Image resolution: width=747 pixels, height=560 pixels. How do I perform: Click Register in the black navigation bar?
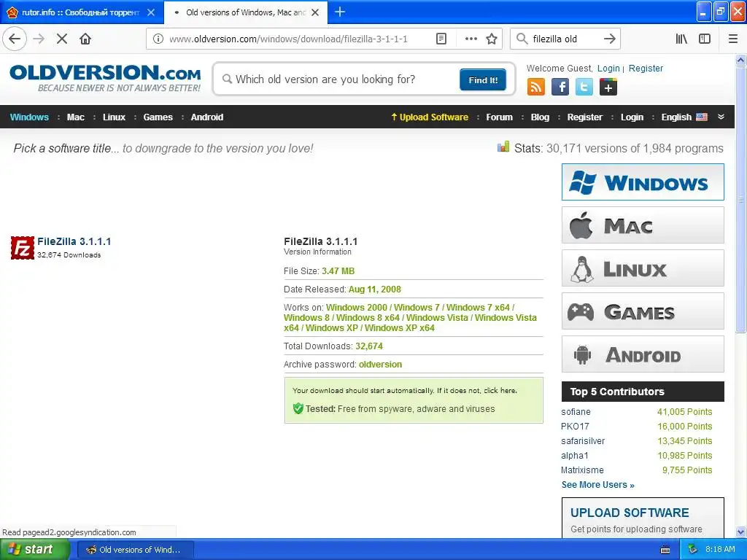click(584, 117)
